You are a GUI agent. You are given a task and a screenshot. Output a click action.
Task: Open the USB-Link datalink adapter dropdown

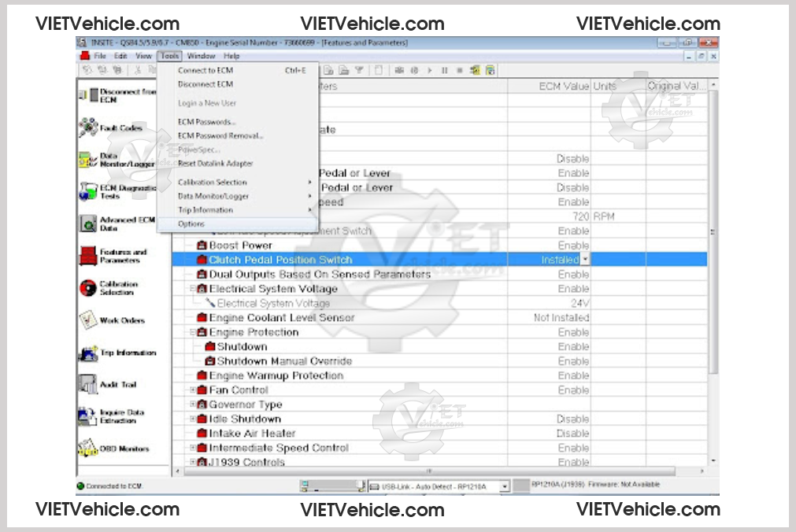click(505, 486)
